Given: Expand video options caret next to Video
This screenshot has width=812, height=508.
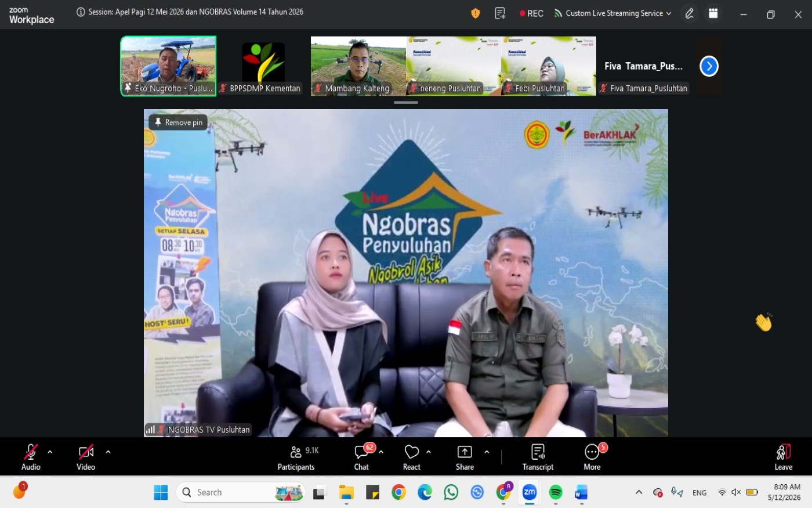Looking at the screenshot, I should (108, 452).
